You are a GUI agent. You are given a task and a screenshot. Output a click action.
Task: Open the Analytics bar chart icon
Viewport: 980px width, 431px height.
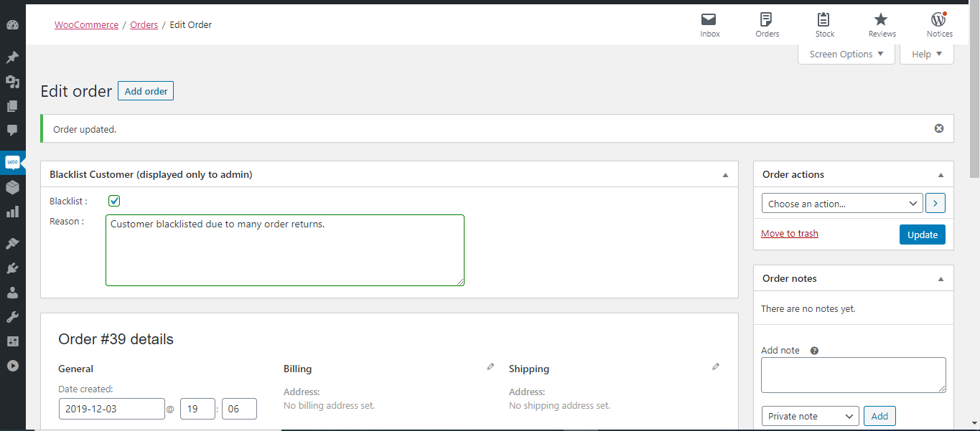point(12,212)
